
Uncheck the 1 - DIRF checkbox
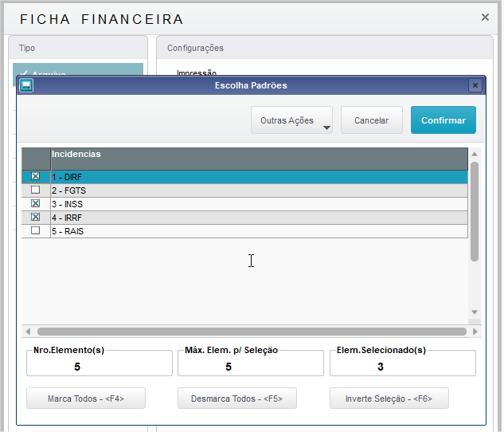[x=35, y=176]
